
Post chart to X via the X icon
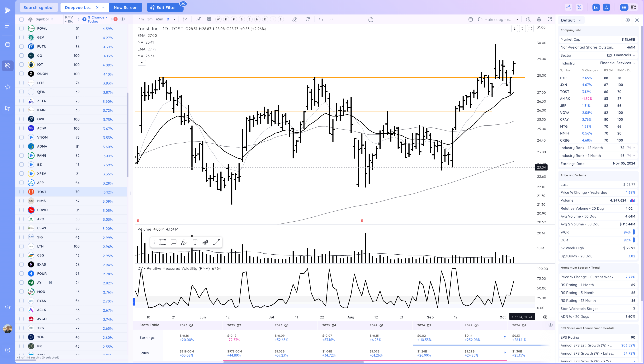[x=579, y=7]
